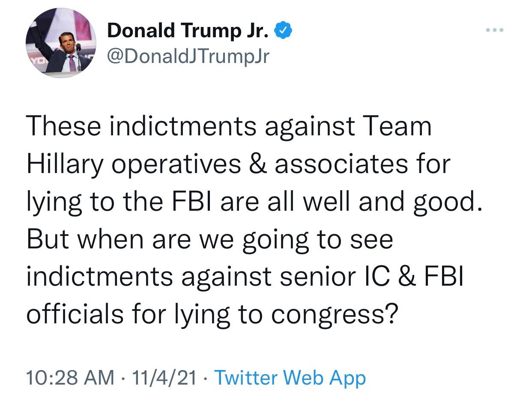Open the three-dot more options menu
The image size is (532, 406).
point(496,30)
